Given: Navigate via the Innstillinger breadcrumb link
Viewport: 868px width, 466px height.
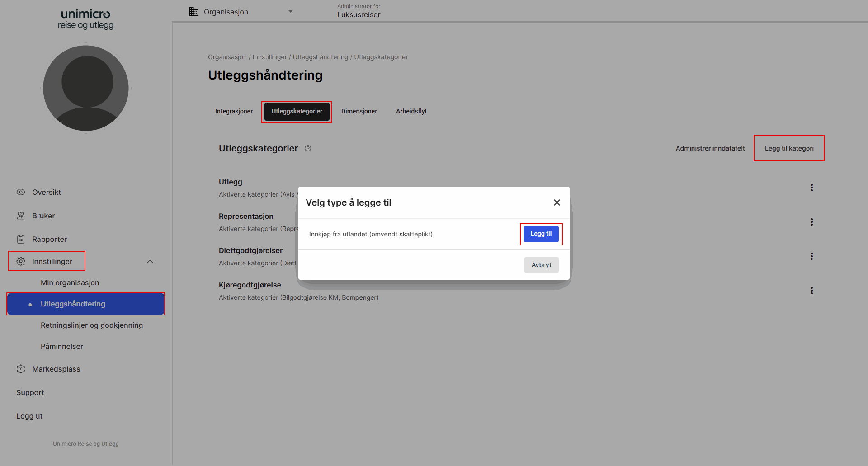Looking at the screenshot, I should [x=270, y=57].
